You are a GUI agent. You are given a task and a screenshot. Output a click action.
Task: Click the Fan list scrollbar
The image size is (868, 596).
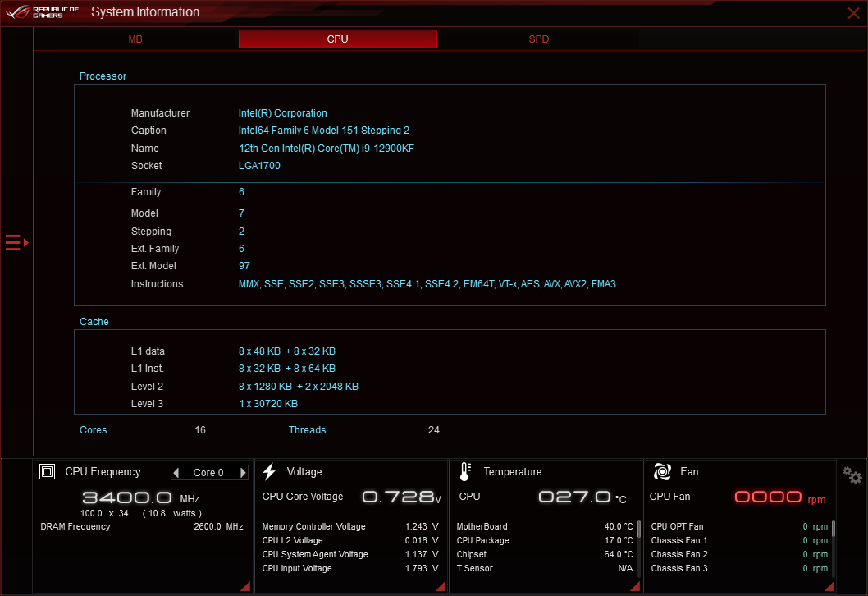tap(833, 529)
